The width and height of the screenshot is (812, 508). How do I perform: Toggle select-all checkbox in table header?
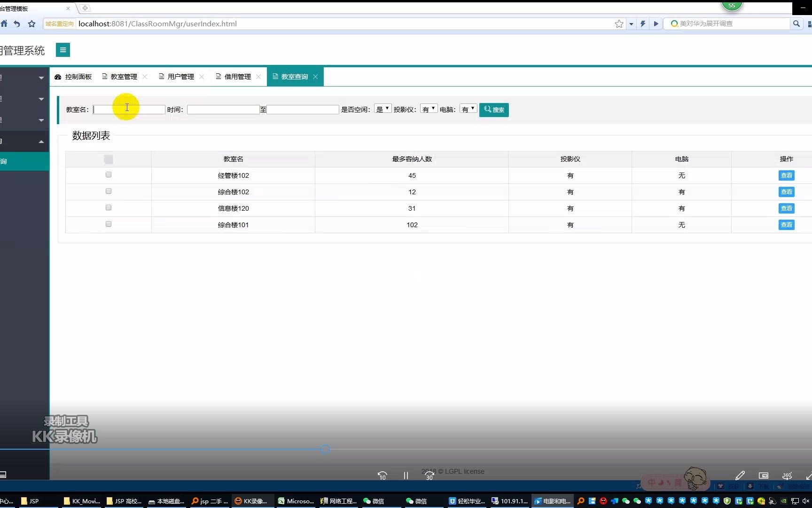pos(109,159)
